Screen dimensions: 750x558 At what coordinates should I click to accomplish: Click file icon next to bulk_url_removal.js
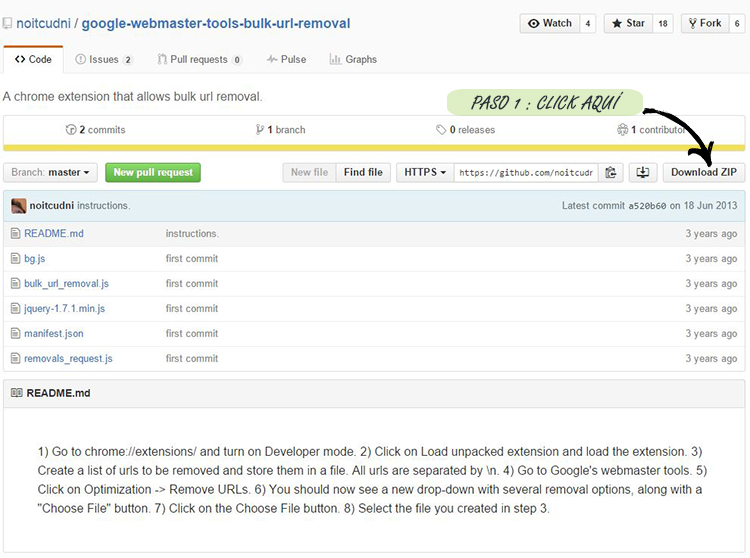(x=15, y=284)
